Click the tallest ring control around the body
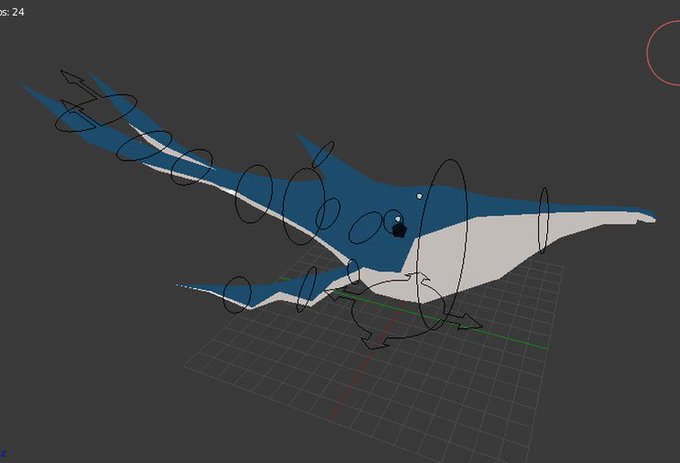The width and height of the screenshot is (680, 463). tap(442, 245)
